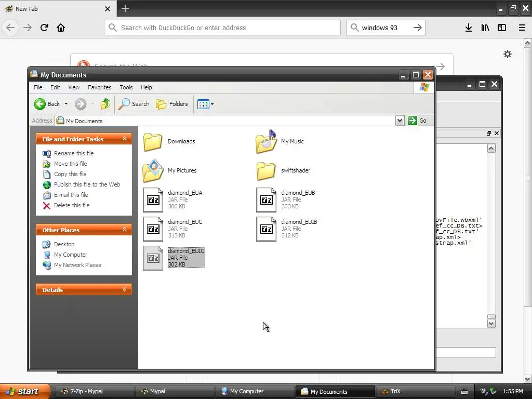Open the Favorites menu
Screen dimensions: 532x399
tap(99, 87)
